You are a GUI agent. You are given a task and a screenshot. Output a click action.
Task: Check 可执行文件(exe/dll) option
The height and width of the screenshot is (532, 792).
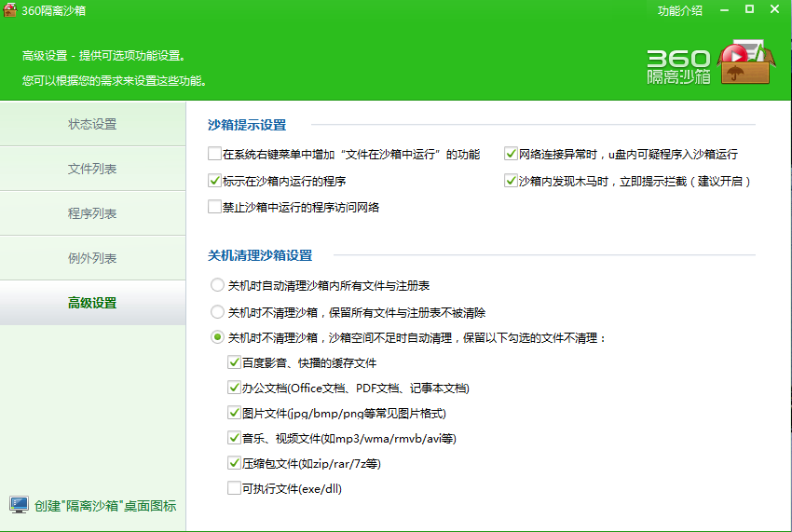coord(234,488)
